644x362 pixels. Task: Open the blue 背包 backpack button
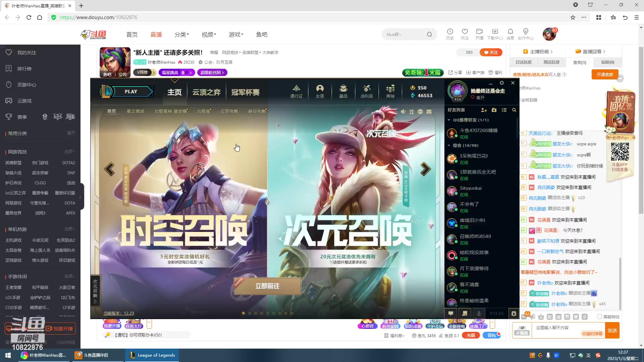(x=491, y=335)
